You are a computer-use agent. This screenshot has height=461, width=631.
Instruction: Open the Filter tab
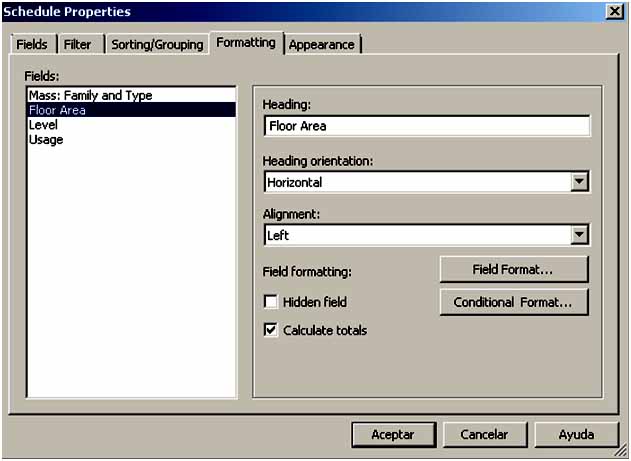[x=77, y=45]
